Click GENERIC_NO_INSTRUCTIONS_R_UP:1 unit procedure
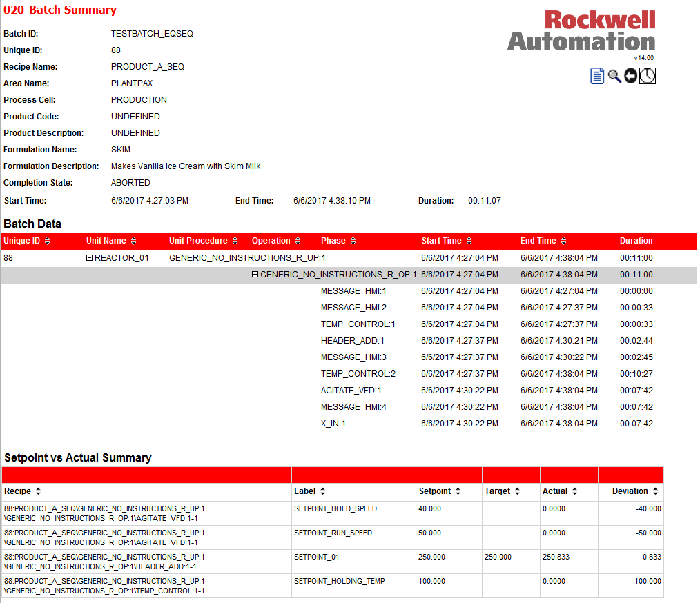This screenshot has width=700, height=603. (x=247, y=258)
